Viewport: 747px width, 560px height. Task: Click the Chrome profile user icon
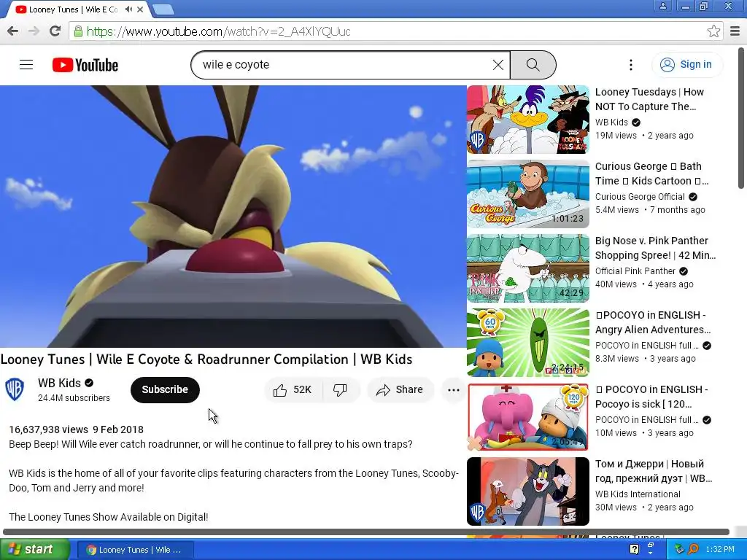click(x=662, y=6)
